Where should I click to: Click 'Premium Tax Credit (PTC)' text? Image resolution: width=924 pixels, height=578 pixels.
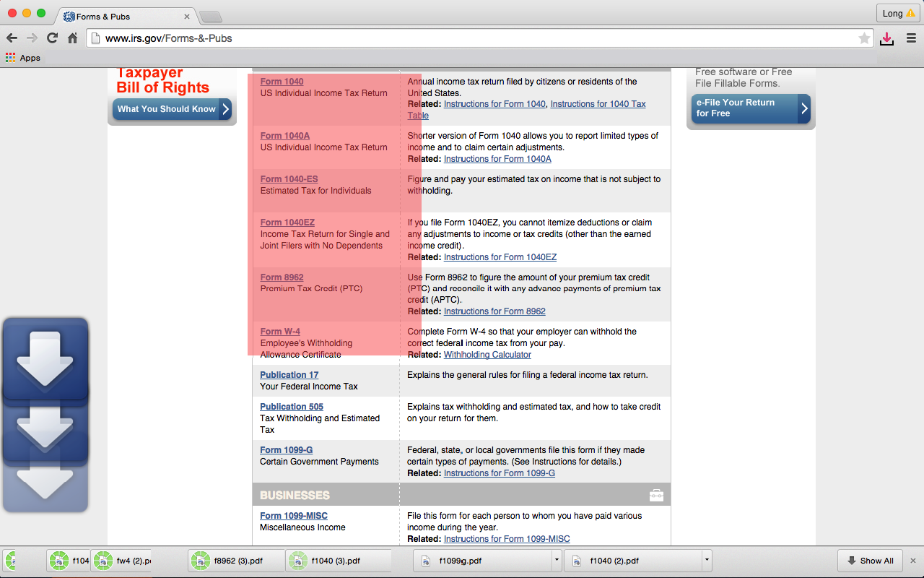(x=311, y=288)
